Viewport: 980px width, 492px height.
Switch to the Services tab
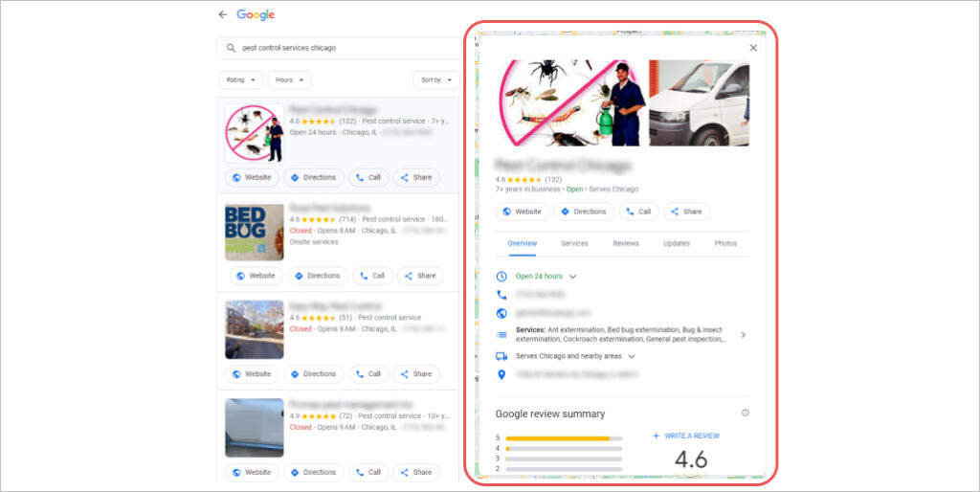pos(574,244)
